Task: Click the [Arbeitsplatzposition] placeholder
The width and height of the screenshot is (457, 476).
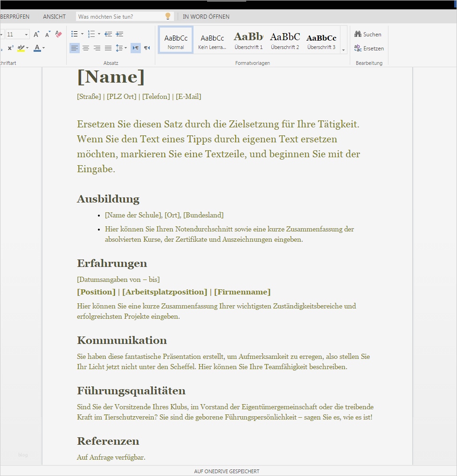Action: (x=165, y=292)
